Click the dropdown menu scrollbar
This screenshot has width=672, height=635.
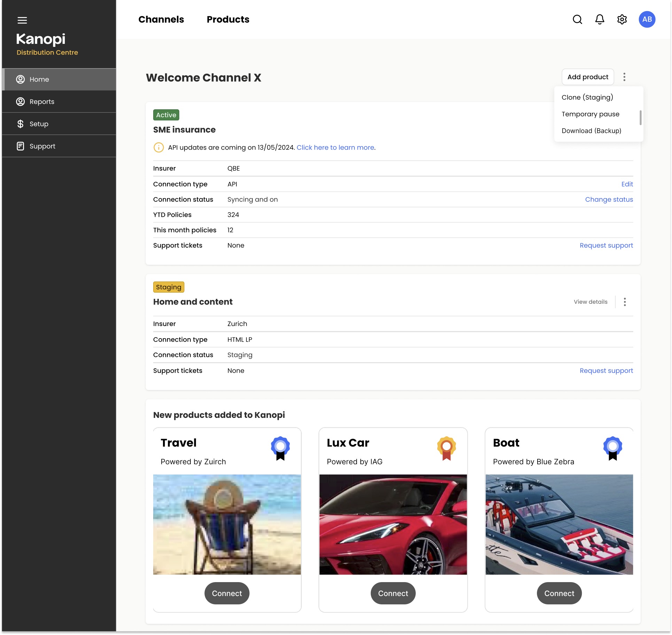640,118
